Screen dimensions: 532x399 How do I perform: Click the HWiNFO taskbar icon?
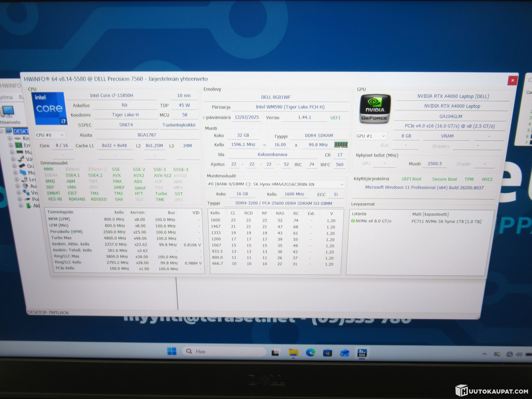pyautogui.click(x=362, y=353)
